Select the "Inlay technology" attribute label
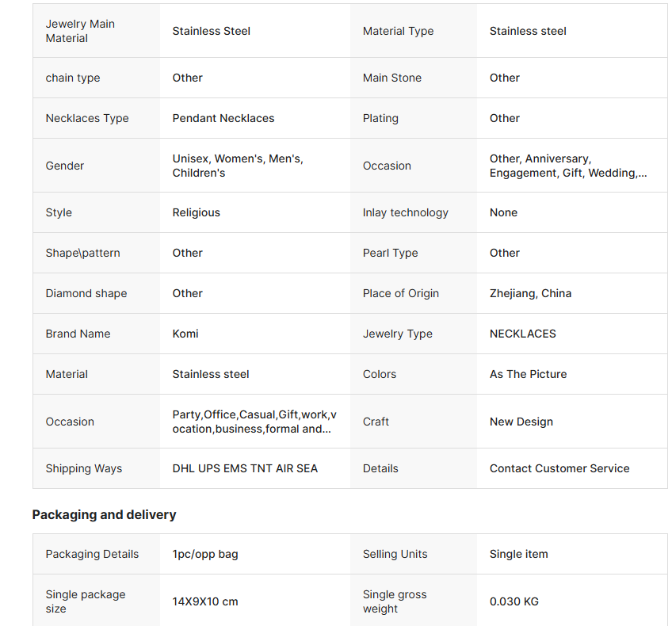Image resolution: width=672 pixels, height=626 pixels. [406, 212]
